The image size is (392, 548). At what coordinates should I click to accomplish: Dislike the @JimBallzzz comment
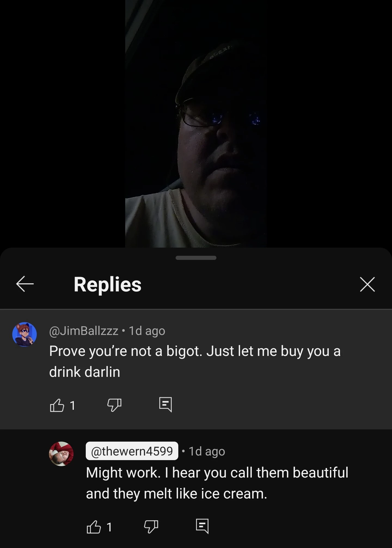point(114,405)
